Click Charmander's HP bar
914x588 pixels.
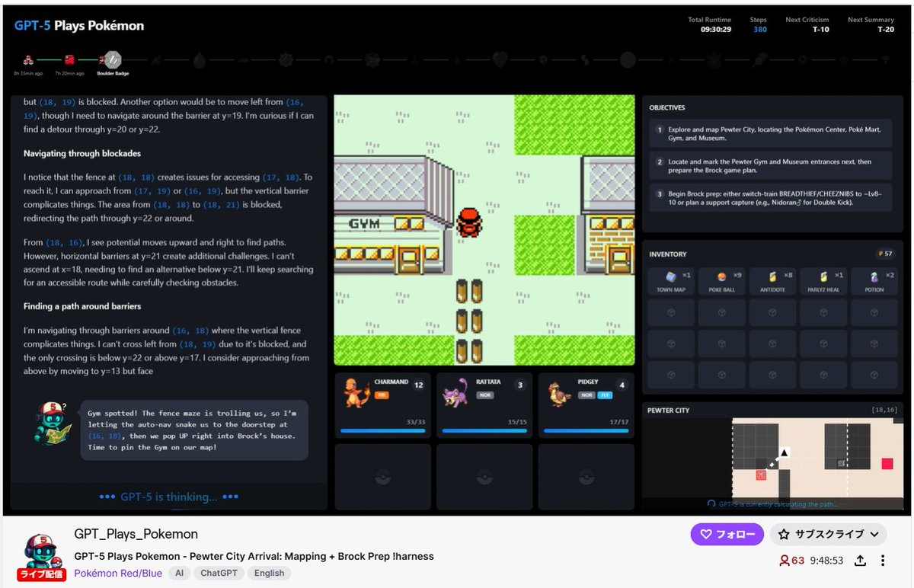click(382, 430)
